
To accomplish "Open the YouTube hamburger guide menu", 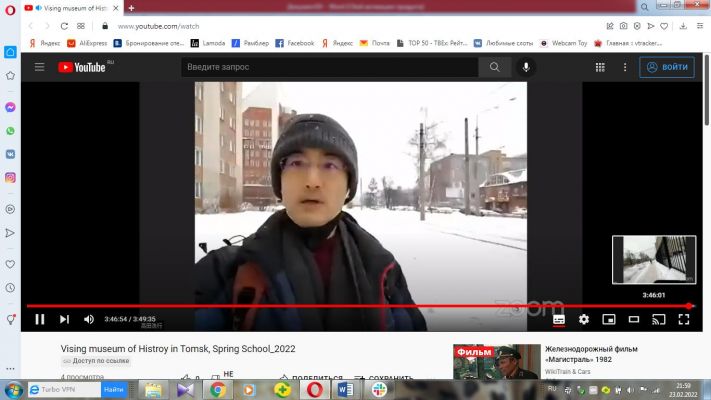I will click(x=39, y=67).
